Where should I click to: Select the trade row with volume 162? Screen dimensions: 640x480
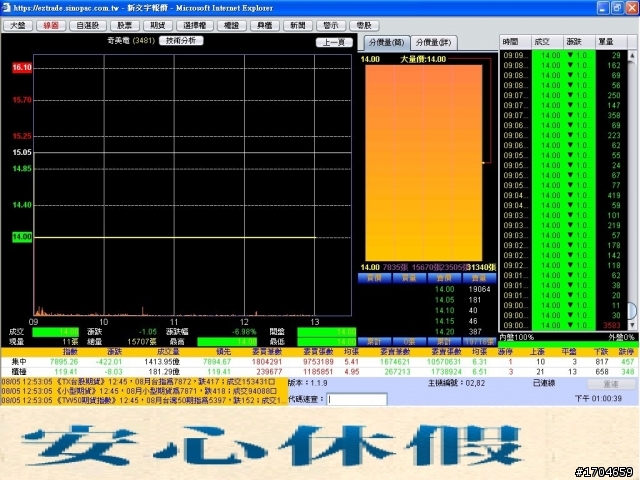[563, 65]
